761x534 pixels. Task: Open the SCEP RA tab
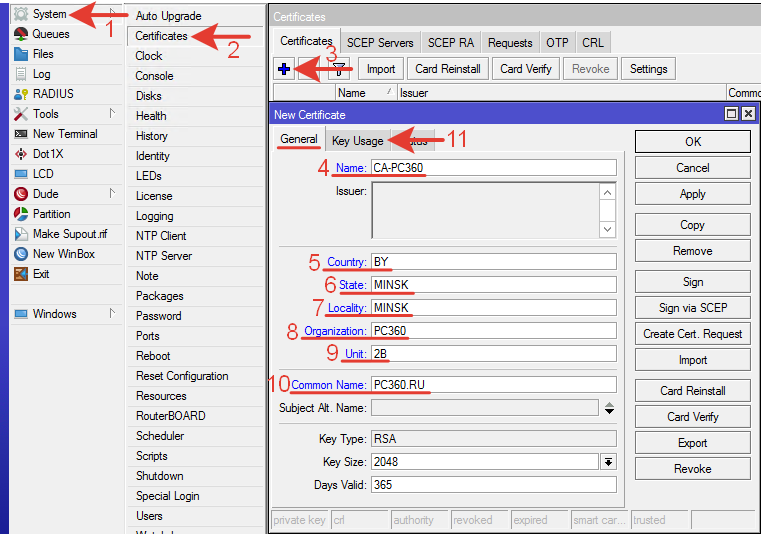coord(450,43)
